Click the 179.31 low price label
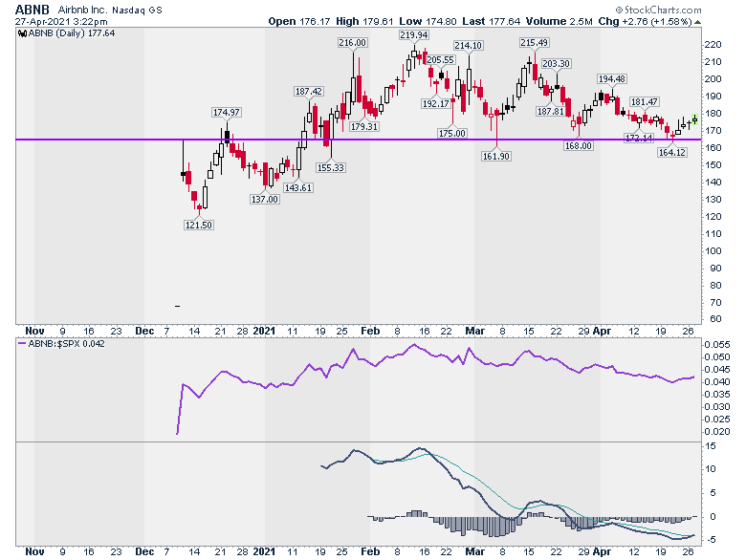Viewport: 746px width, 560px height. click(x=364, y=127)
